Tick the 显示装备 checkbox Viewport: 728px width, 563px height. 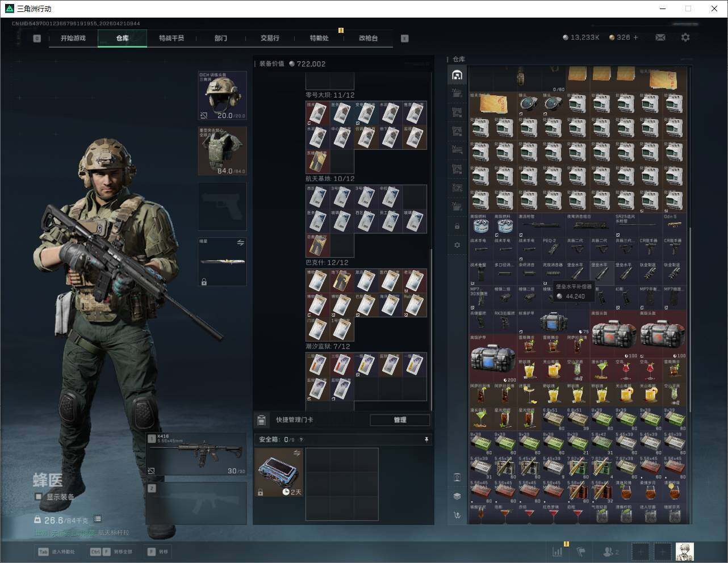[x=39, y=497]
